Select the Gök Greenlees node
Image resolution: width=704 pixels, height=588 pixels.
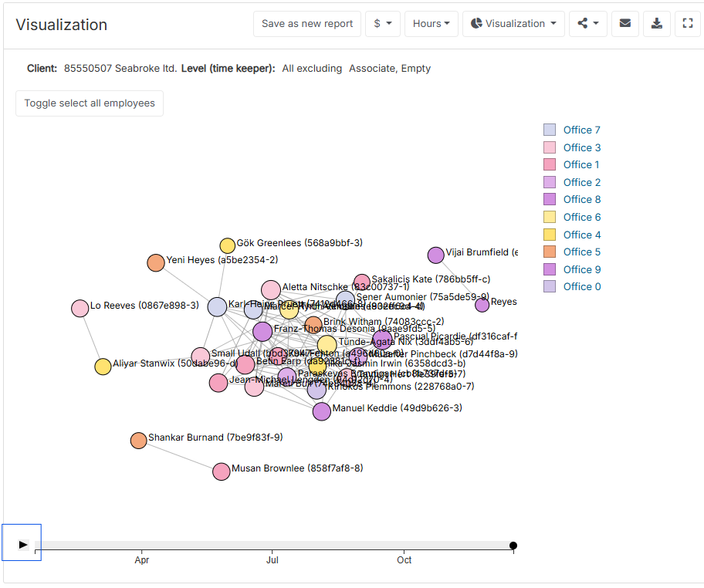point(228,245)
